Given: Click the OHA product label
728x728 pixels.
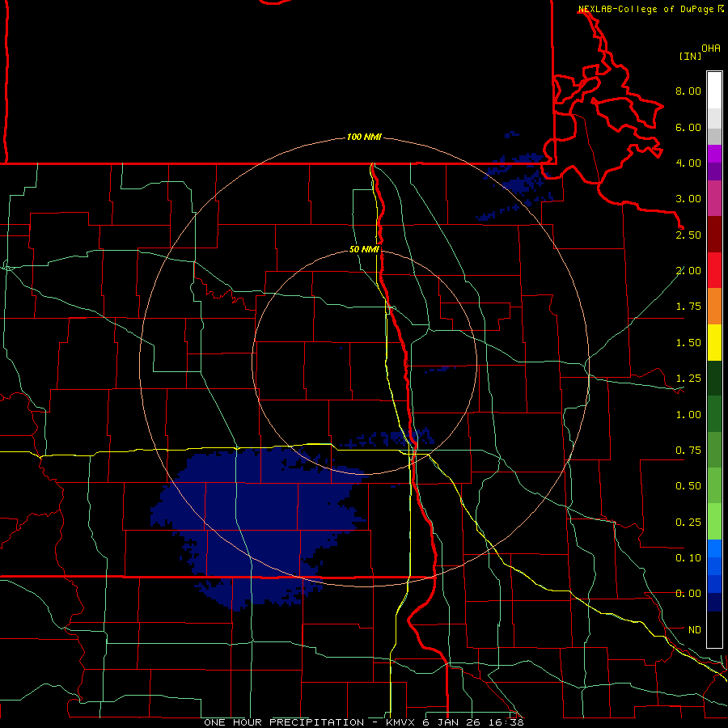Looking at the screenshot, I should pyautogui.click(x=711, y=49).
